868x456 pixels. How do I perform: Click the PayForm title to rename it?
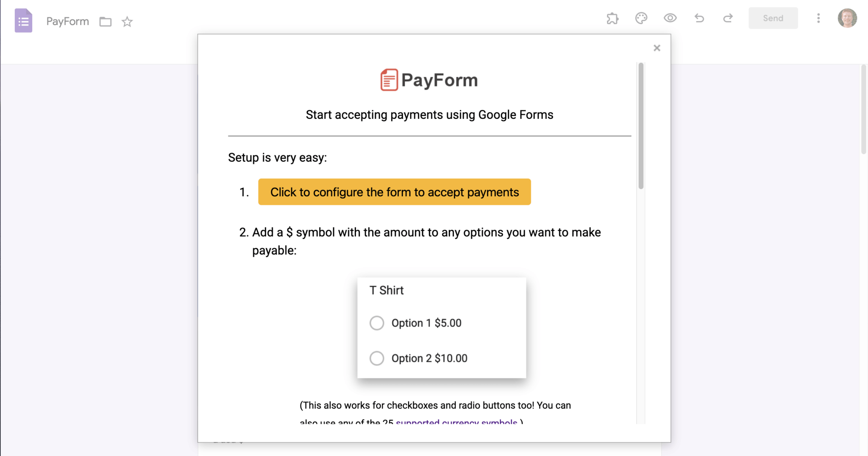(67, 21)
